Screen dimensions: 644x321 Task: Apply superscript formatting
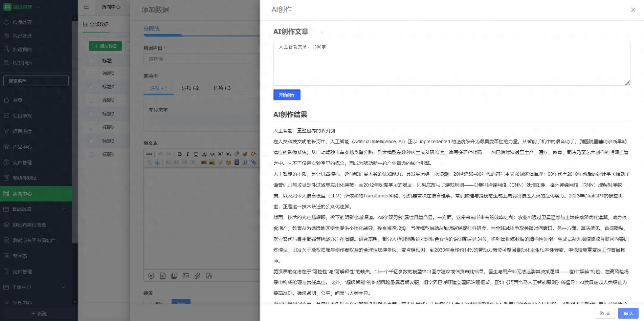pos(220,154)
